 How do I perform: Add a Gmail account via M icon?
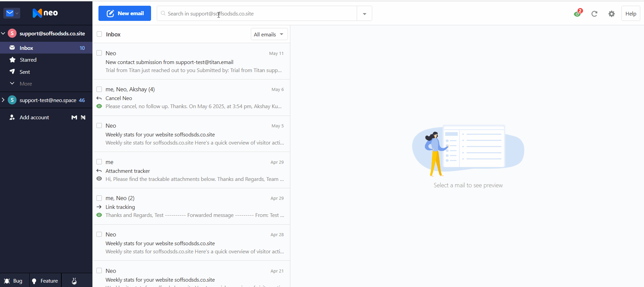click(74, 117)
